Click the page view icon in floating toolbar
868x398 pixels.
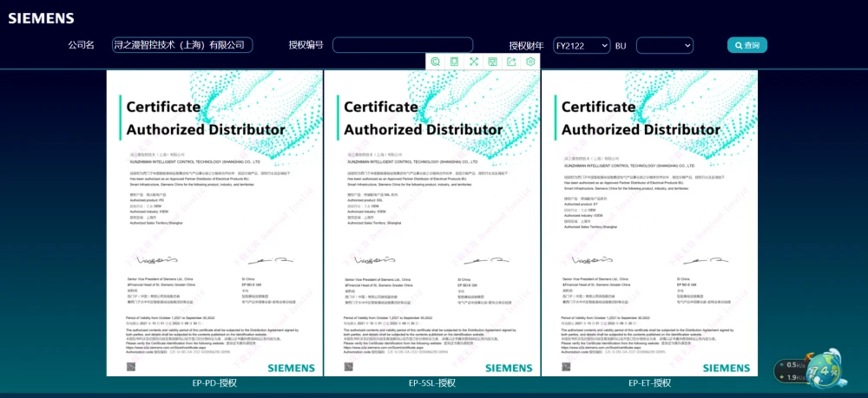coord(454,62)
